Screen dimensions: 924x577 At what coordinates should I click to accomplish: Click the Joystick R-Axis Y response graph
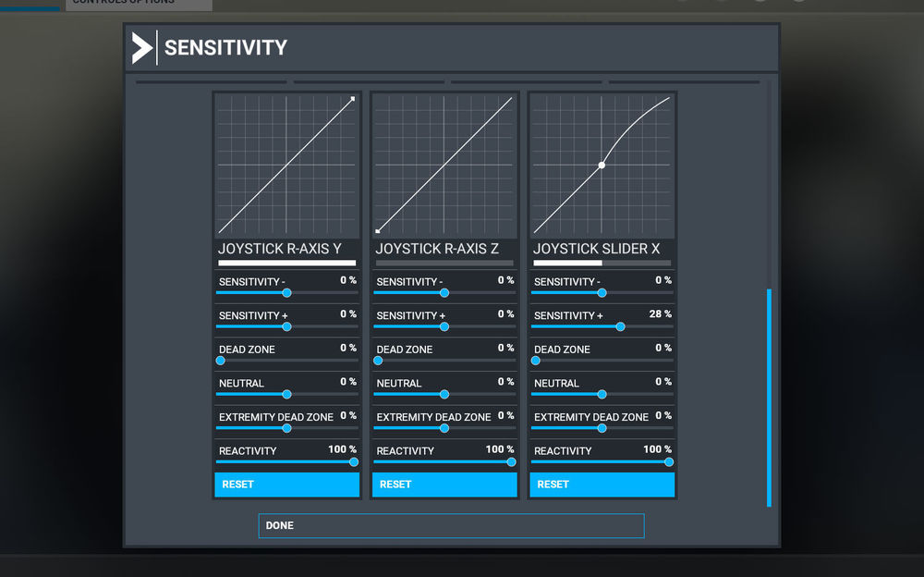tap(286, 166)
